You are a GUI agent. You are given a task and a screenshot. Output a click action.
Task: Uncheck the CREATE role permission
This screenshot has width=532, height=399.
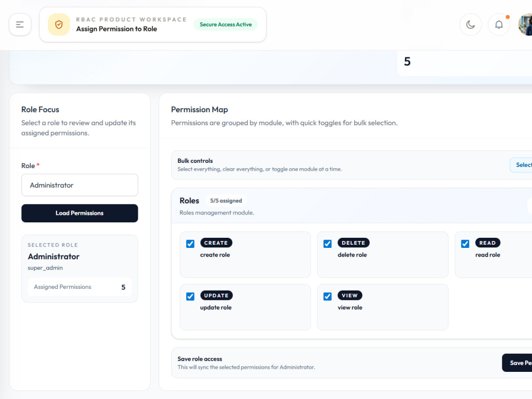point(190,244)
